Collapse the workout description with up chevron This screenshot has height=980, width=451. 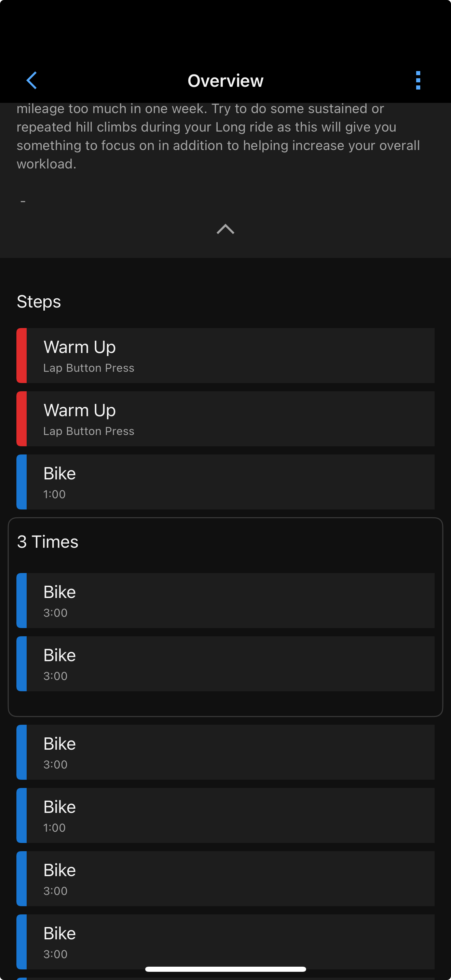(225, 229)
